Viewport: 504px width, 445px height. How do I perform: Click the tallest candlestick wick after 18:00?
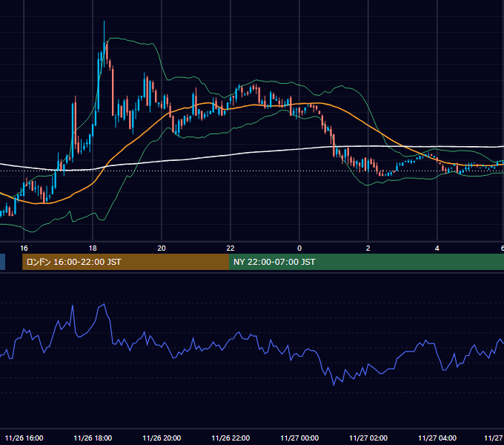click(x=105, y=44)
